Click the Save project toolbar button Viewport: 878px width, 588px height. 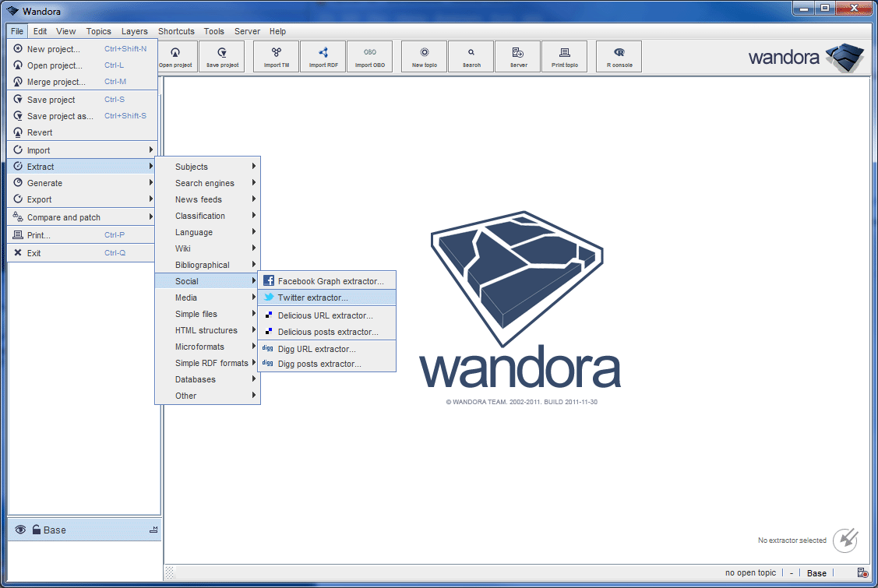pyautogui.click(x=222, y=56)
